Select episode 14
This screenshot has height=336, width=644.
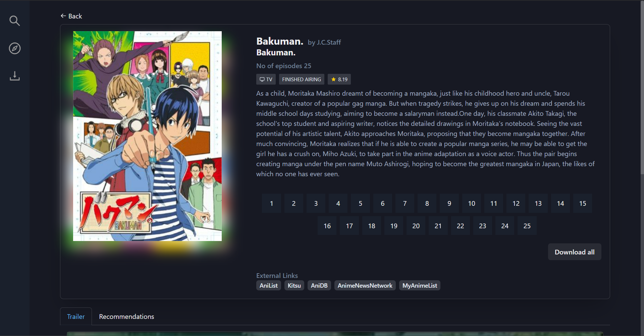pos(560,203)
